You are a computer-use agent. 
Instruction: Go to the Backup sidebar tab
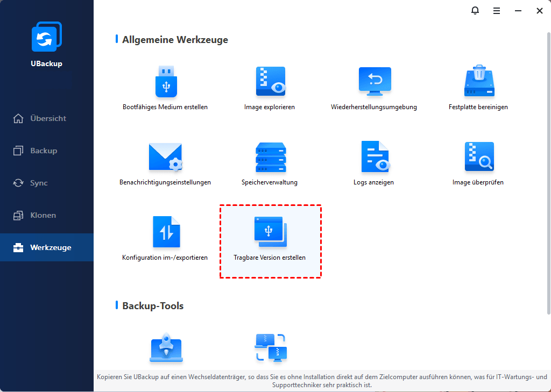(43, 151)
